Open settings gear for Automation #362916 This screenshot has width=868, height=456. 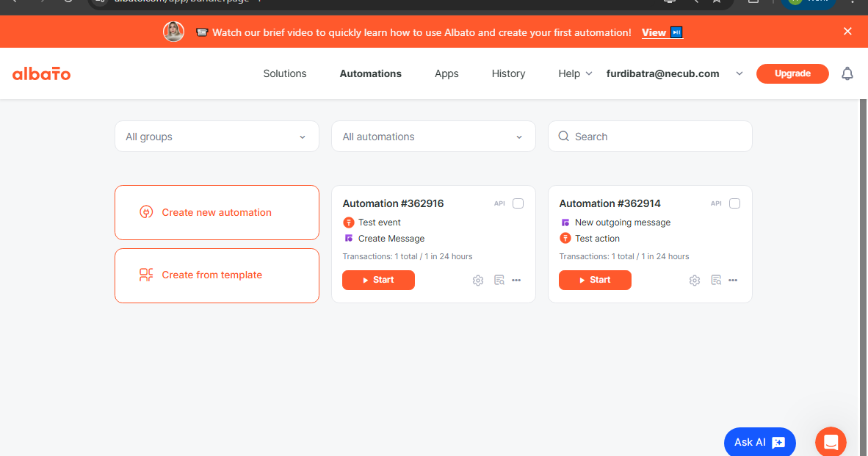(x=478, y=281)
